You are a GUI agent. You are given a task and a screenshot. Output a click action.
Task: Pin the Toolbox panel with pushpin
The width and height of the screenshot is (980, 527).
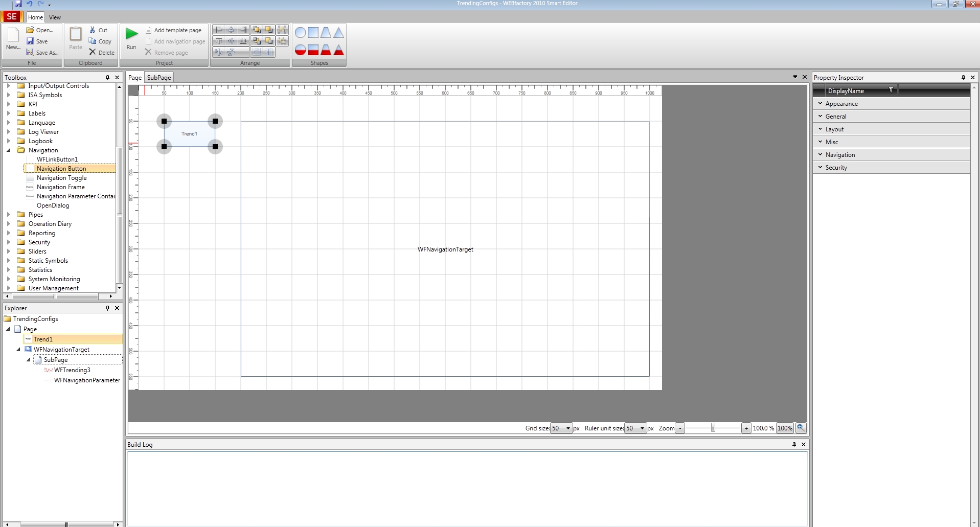tap(107, 78)
